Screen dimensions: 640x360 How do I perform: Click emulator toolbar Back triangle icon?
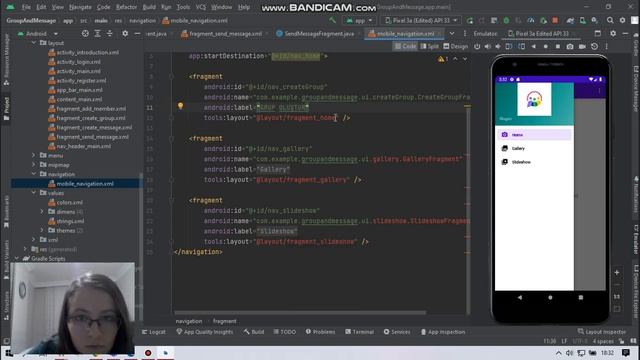(533, 47)
